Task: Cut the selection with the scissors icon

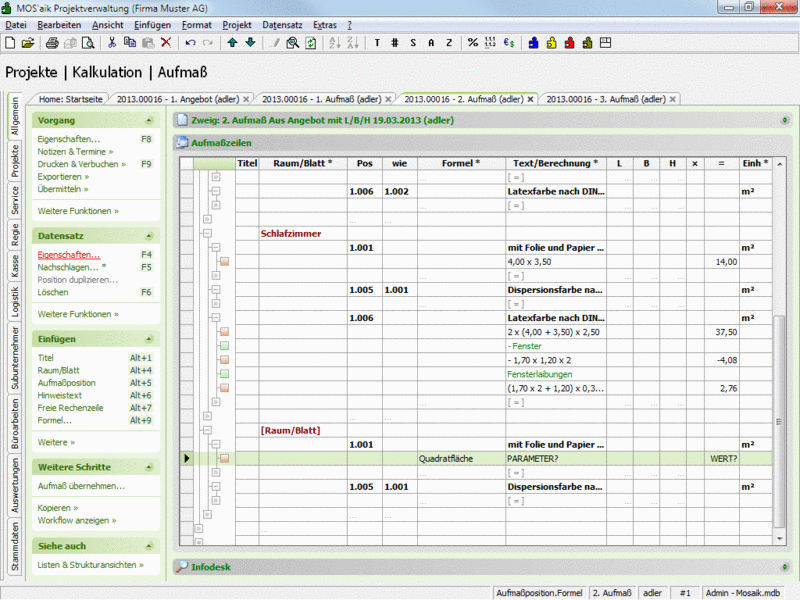Action: point(112,43)
